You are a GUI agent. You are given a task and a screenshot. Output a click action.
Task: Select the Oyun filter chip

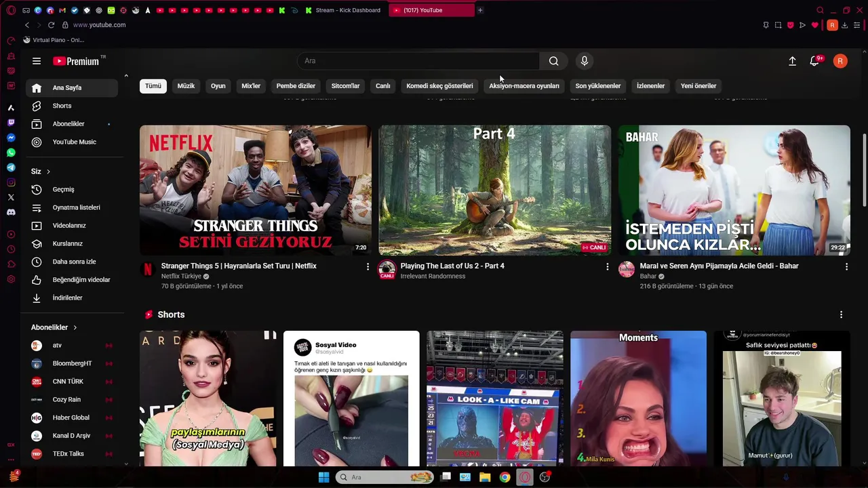tap(218, 86)
